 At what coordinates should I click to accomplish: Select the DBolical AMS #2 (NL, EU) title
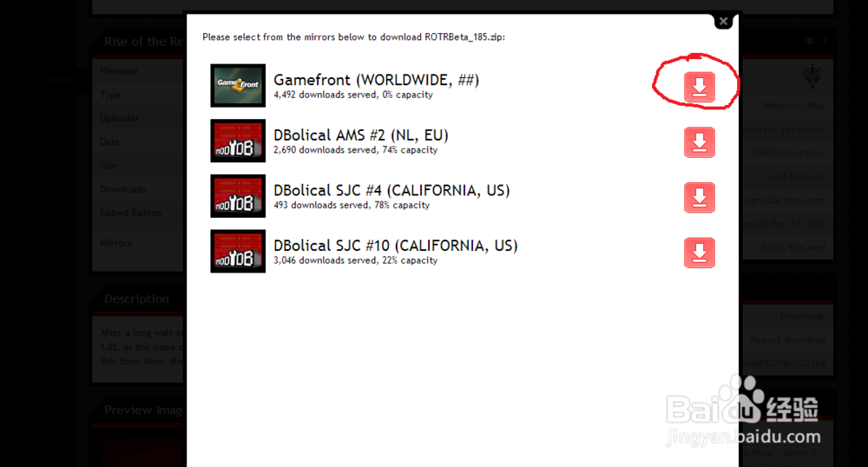coord(361,135)
